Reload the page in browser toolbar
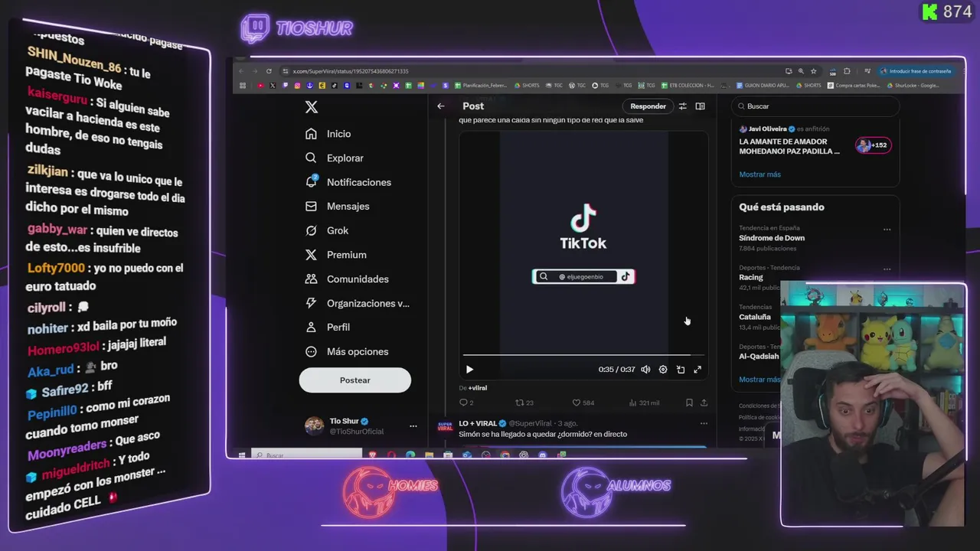Screen dimensions: 980x551 (x=269, y=71)
